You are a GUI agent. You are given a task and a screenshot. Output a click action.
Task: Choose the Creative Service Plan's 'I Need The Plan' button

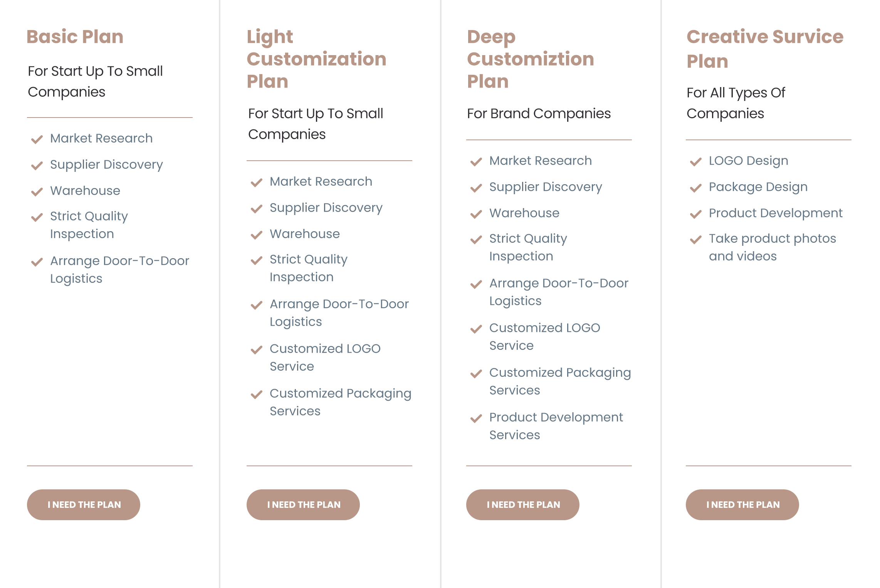tap(742, 504)
